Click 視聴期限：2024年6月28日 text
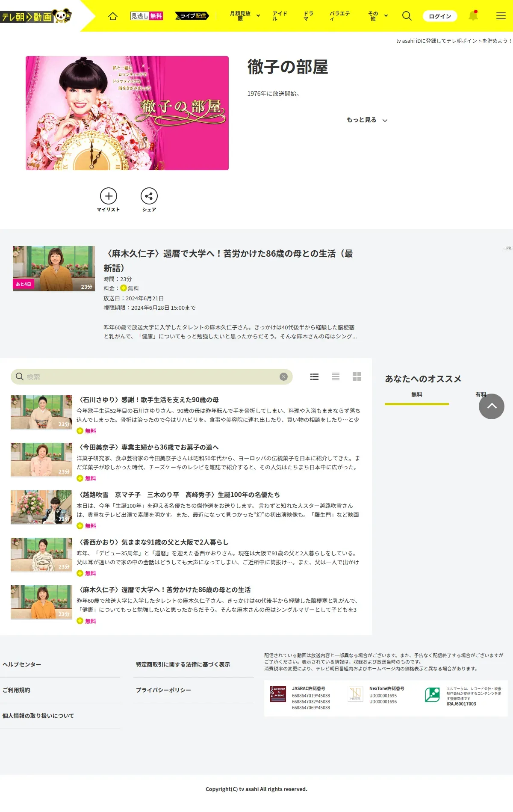Image resolution: width=513 pixels, height=812 pixels. point(150,308)
